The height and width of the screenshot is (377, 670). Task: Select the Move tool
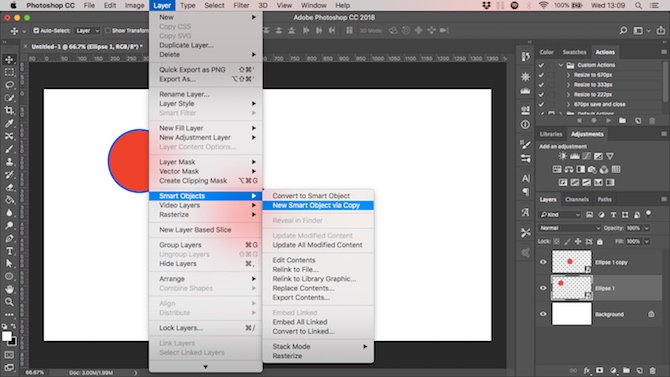(x=9, y=60)
